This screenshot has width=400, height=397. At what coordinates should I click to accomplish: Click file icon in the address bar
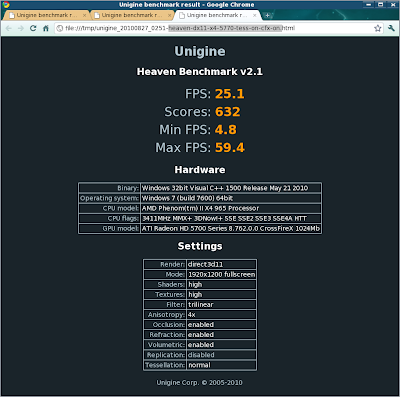pos(60,28)
